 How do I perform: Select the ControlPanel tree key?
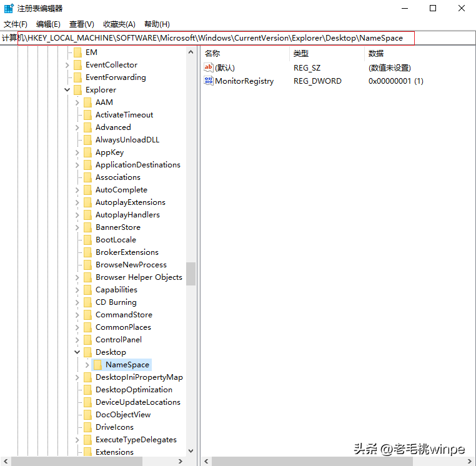point(119,339)
